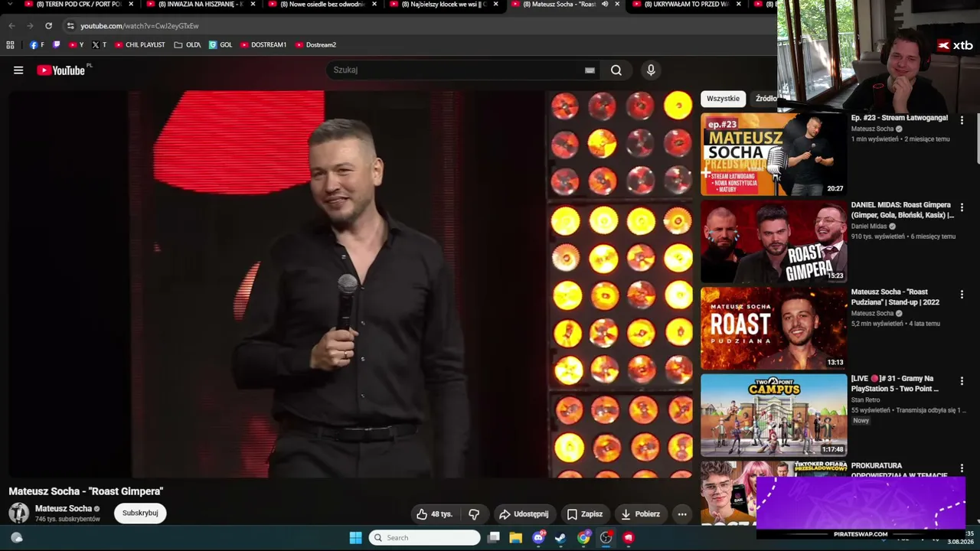Viewport: 980px width, 551px height.
Task: Open the red app icon after OBS on taskbar
Action: tap(629, 538)
